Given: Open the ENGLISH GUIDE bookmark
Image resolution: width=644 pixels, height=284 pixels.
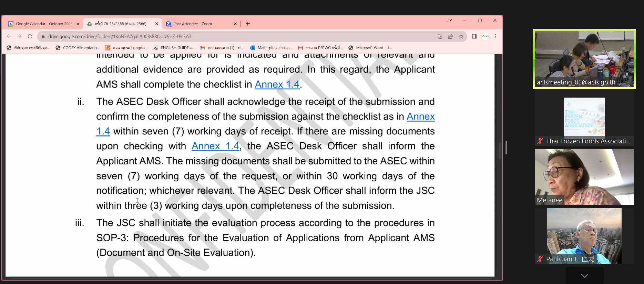Looking at the screenshot, I should point(174,48).
